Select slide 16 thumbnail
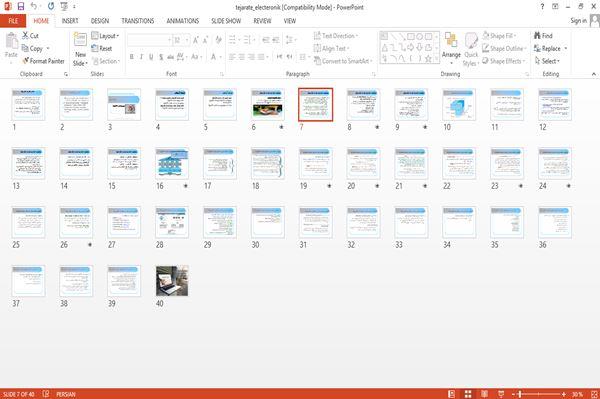Viewport: 600px width, 399px height. [x=172, y=163]
